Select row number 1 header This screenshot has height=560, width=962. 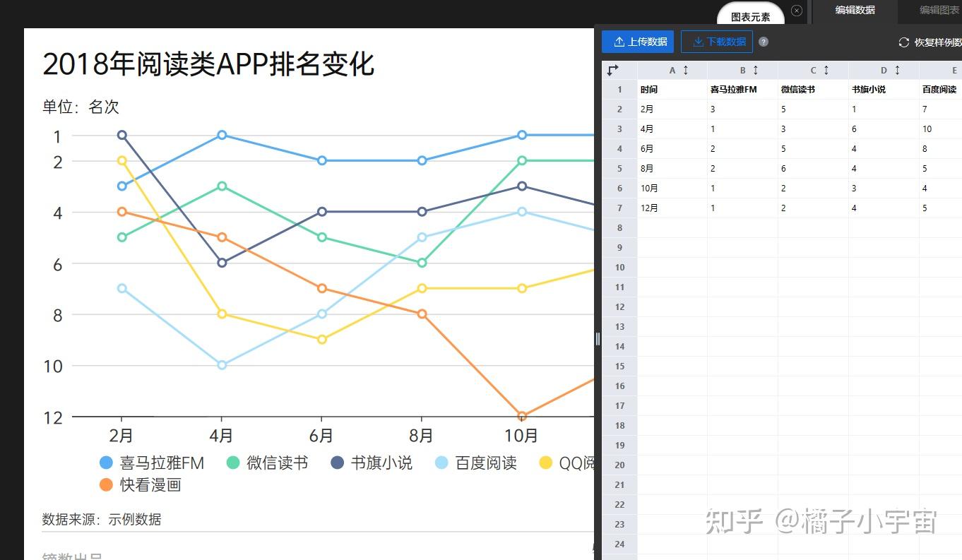(x=619, y=90)
